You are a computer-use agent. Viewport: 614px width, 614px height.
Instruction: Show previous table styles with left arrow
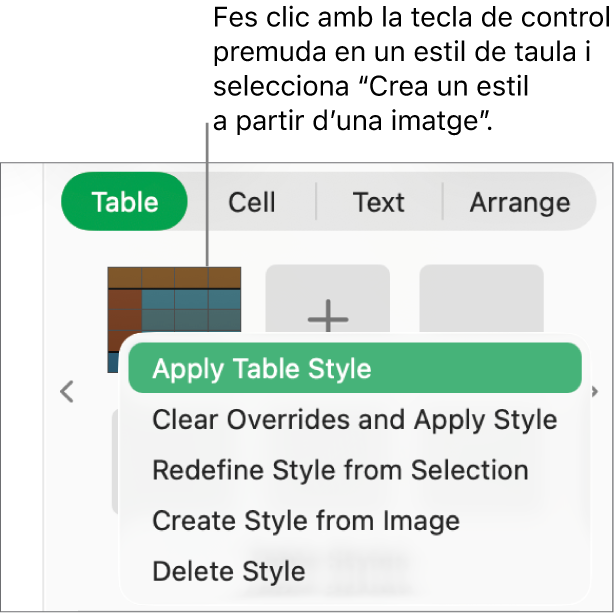67,391
